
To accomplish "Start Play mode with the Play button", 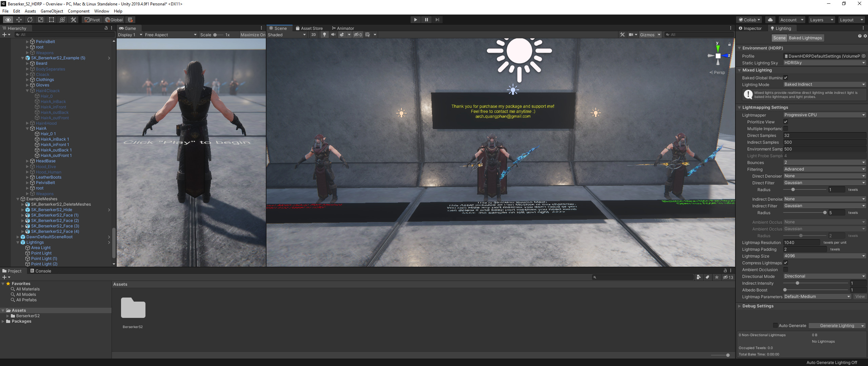I will click(415, 20).
